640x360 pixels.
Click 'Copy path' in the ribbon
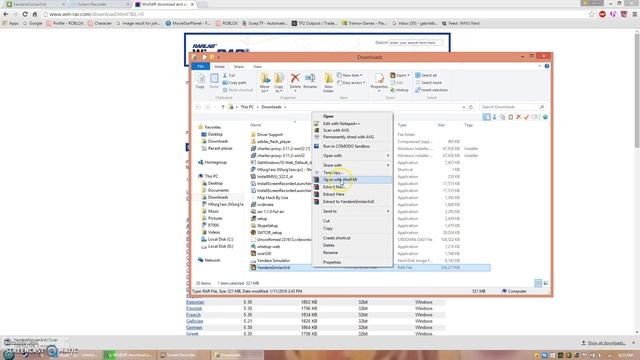235,83
